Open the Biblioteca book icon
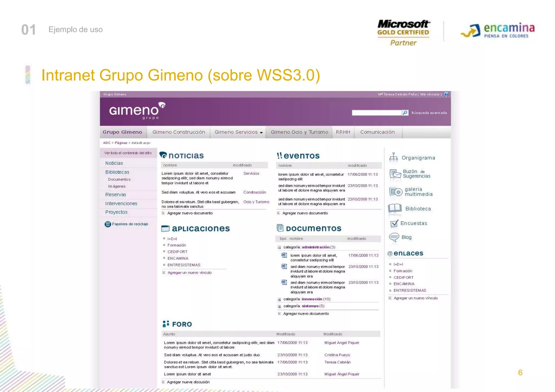The height and width of the screenshot is (392, 555). point(395,208)
